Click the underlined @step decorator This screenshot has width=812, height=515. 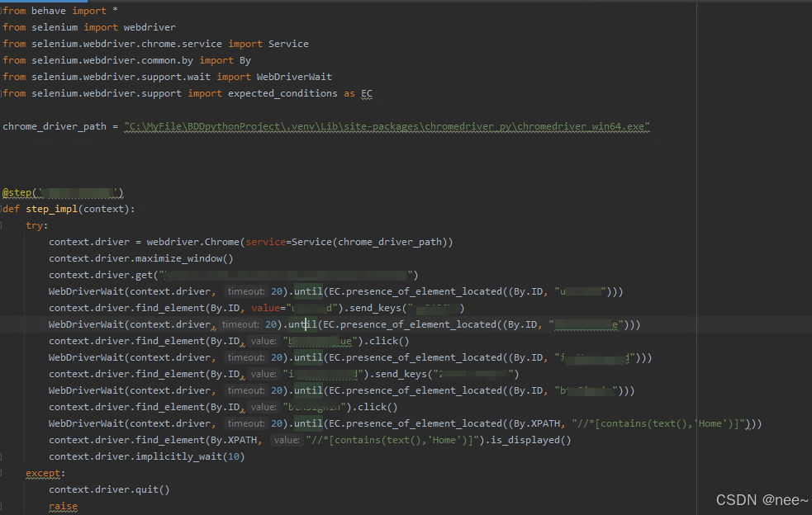(17, 192)
